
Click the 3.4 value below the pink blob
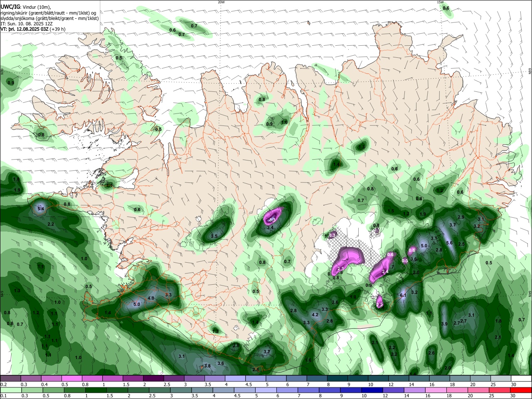270,227
